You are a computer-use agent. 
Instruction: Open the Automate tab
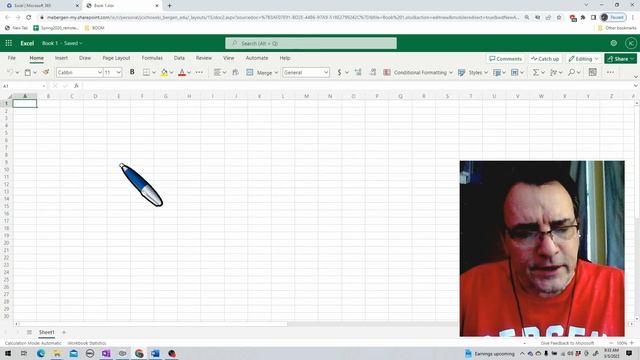click(257, 58)
